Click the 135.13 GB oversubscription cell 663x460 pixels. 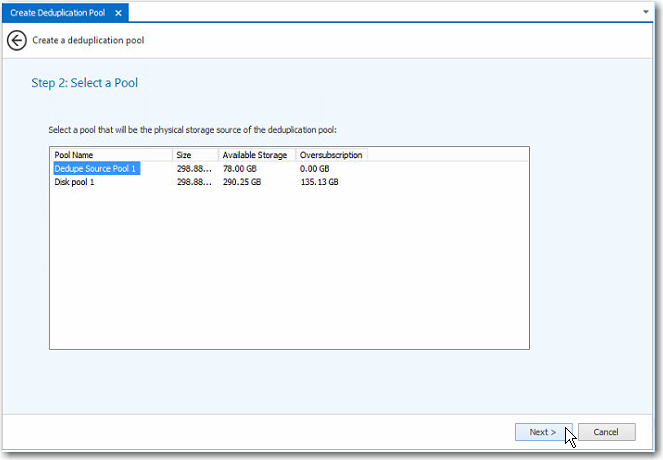click(319, 182)
